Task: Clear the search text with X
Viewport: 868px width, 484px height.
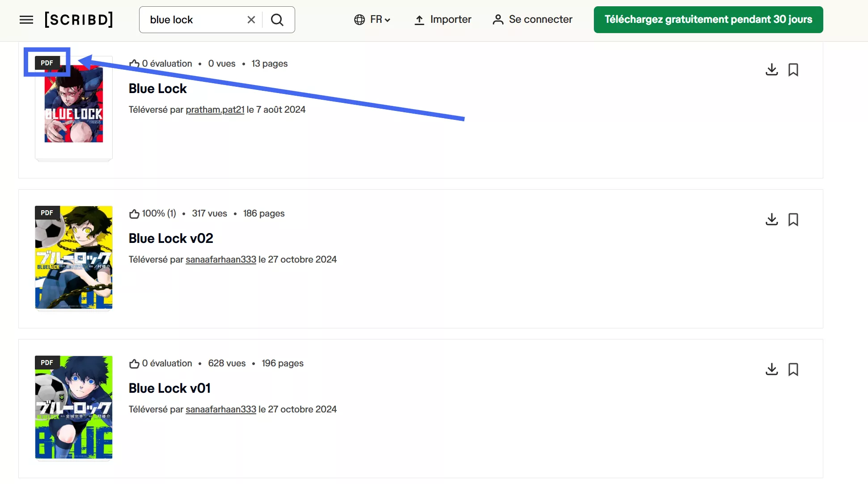Action: [251, 20]
